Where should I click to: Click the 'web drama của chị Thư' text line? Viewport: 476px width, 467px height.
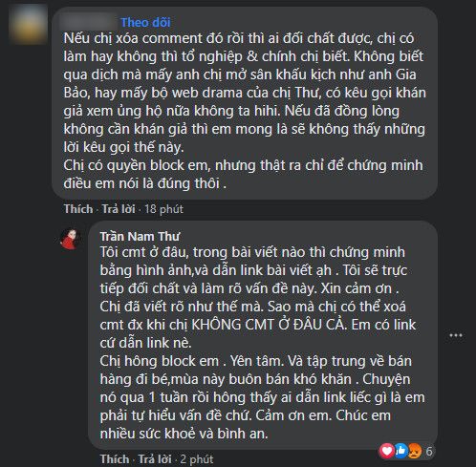click(245, 93)
